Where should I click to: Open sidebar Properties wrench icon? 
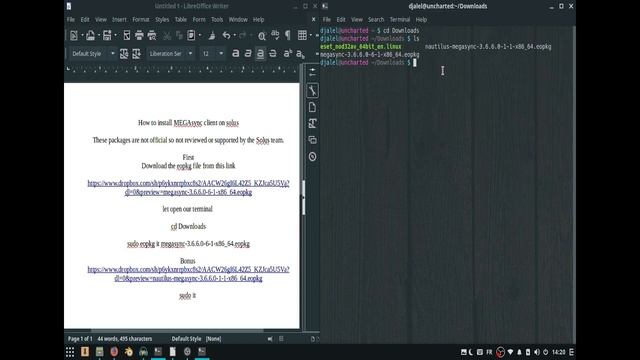click(313, 91)
